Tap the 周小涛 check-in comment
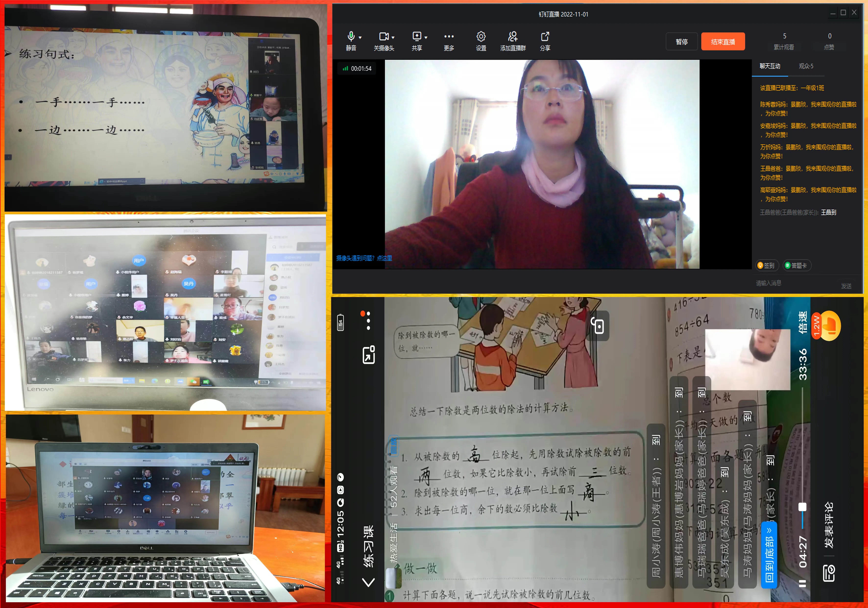The image size is (868, 608). (656, 506)
